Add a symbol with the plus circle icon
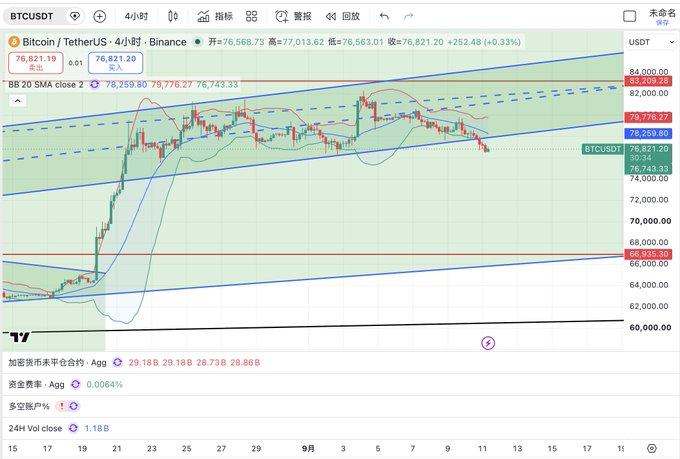This screenshot has width=680, height=459. pos(100,16)
